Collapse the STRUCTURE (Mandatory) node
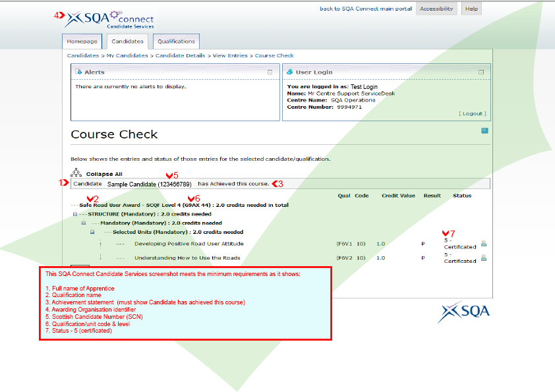The width and height of the screenshot is (555, 392). tap(74, 214)
